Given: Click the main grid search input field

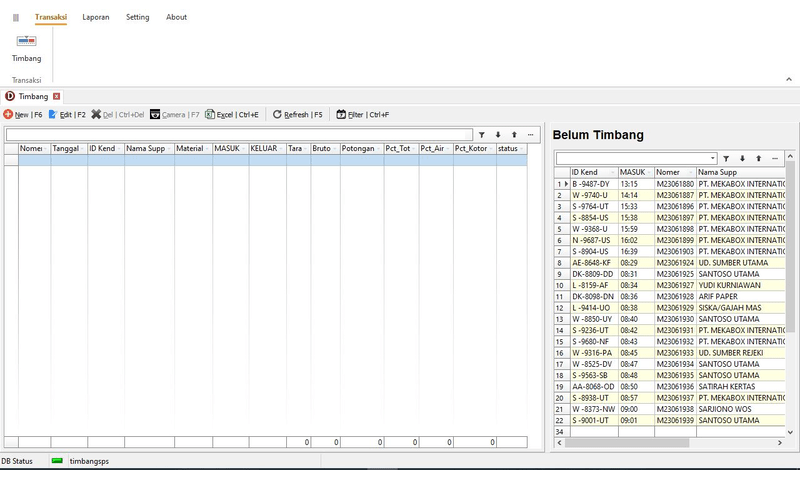Looking at the screenshot, I should (238, 134).
